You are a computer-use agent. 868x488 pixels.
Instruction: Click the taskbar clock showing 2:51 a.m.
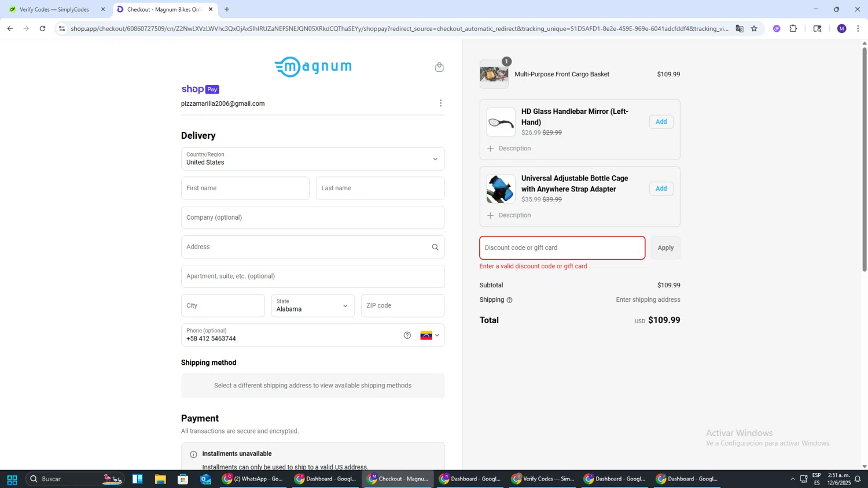click(838, 479)
